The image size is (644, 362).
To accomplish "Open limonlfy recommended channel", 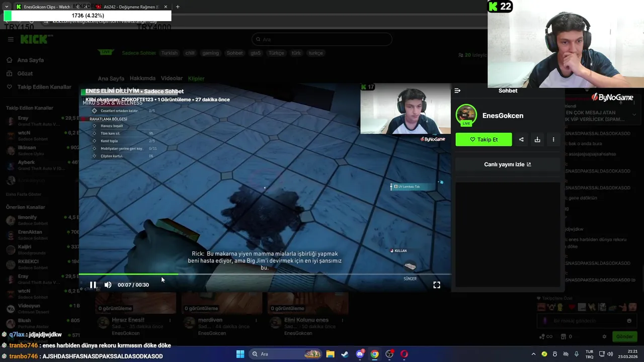I will (39, 220).
